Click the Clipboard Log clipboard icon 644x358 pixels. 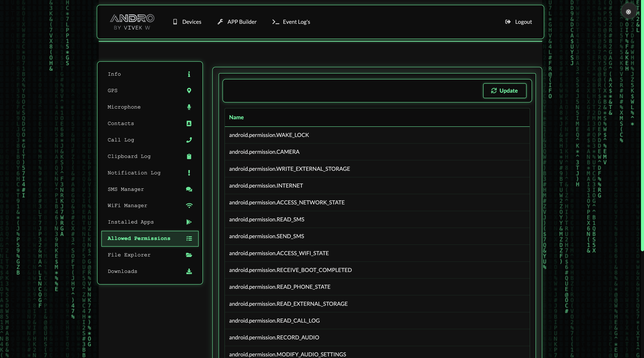click(x=189, y=156)
